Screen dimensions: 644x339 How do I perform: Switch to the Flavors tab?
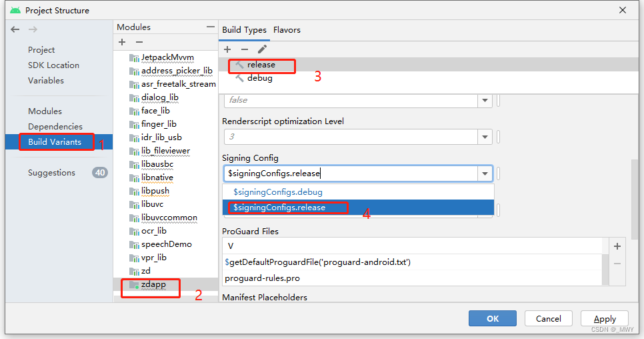pos(287,29)
